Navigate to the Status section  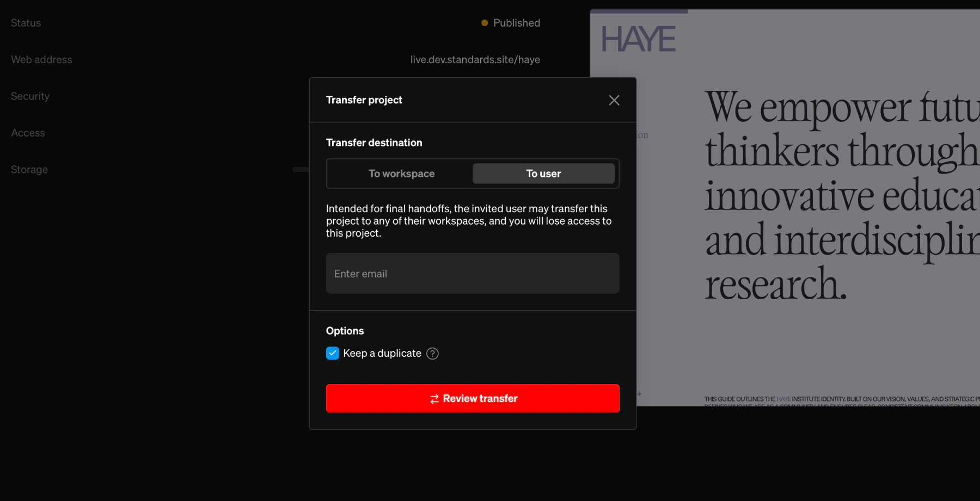pyautogui.click(x=25, y=23)
